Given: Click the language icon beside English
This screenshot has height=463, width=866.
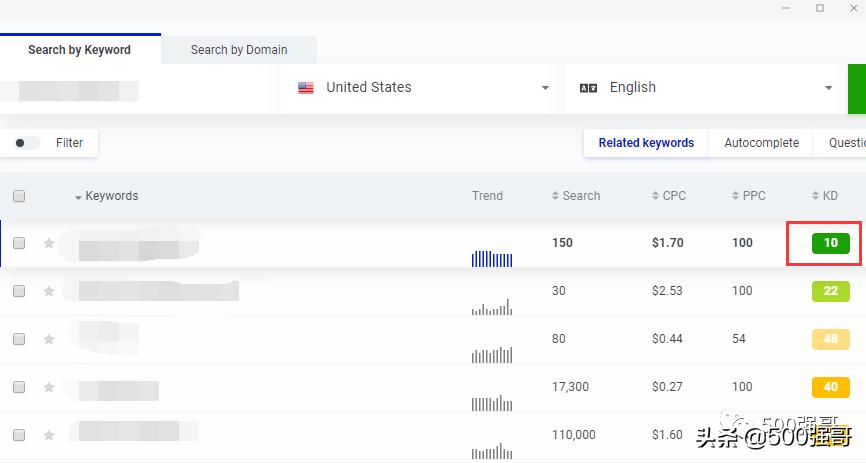Looking at the screenshot, I should tap(588, 88).
